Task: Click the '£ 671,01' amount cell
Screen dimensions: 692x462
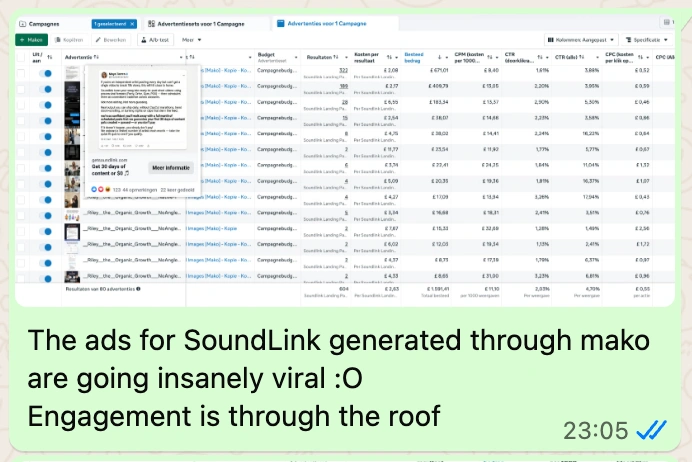Action: pos(438,71)
